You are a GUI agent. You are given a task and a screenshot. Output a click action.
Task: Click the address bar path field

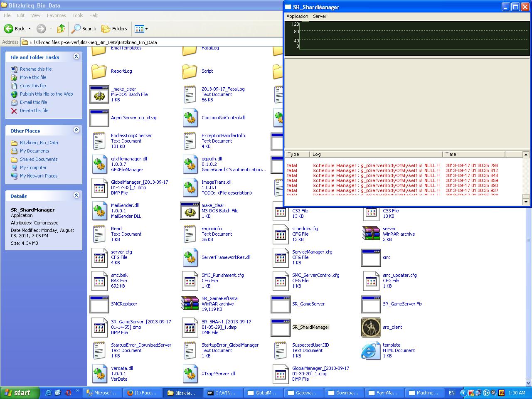152,42
